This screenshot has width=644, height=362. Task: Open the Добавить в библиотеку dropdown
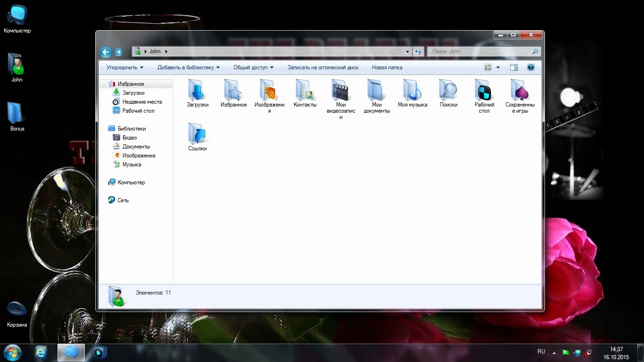pyautogui.click(x=189, y=67)
